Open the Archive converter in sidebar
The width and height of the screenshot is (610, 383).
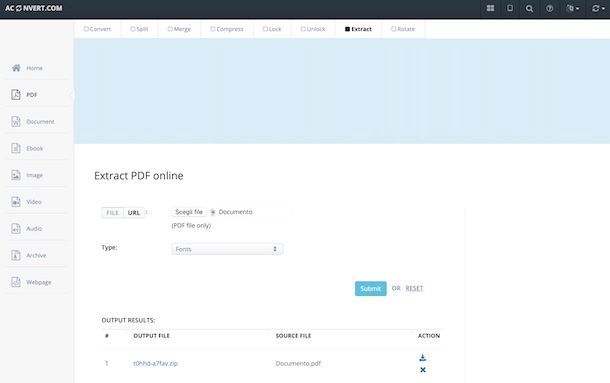[x=28, y=255]
